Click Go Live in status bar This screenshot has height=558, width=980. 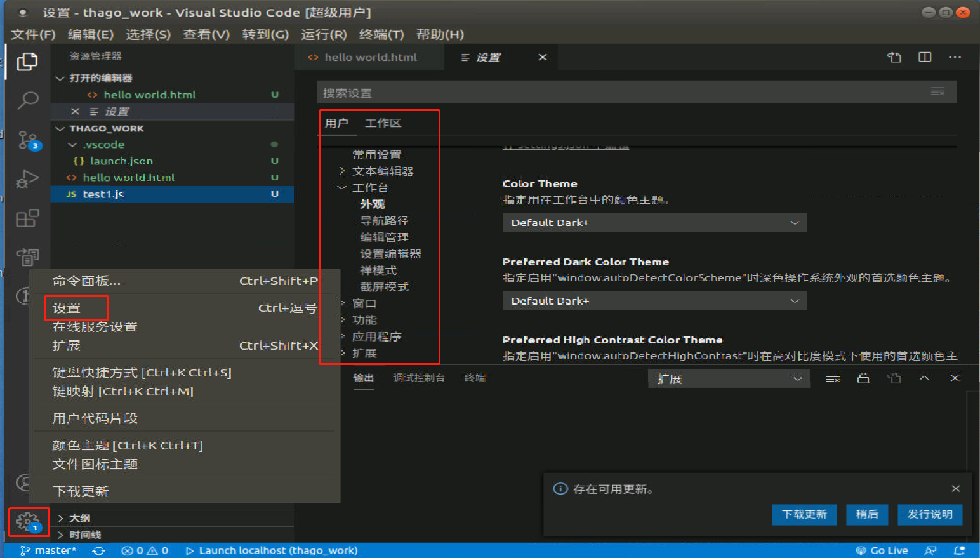(x=882, y=550)
